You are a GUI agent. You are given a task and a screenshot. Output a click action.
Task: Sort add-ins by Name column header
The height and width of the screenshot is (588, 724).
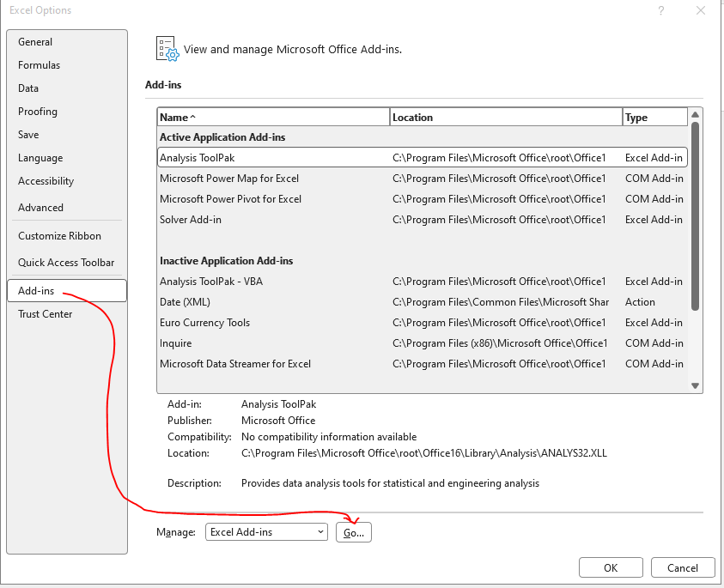click(x=273, y=118)
